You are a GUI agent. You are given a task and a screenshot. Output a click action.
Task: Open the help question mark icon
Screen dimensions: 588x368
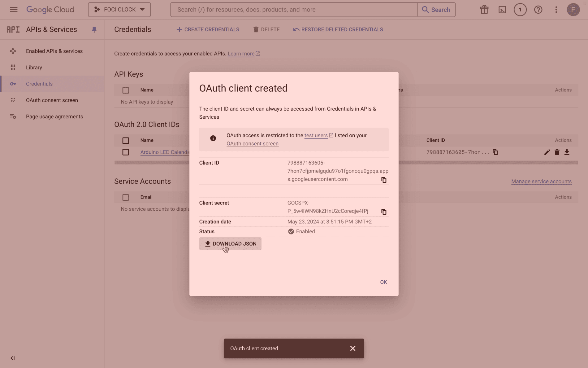[538, 10]
